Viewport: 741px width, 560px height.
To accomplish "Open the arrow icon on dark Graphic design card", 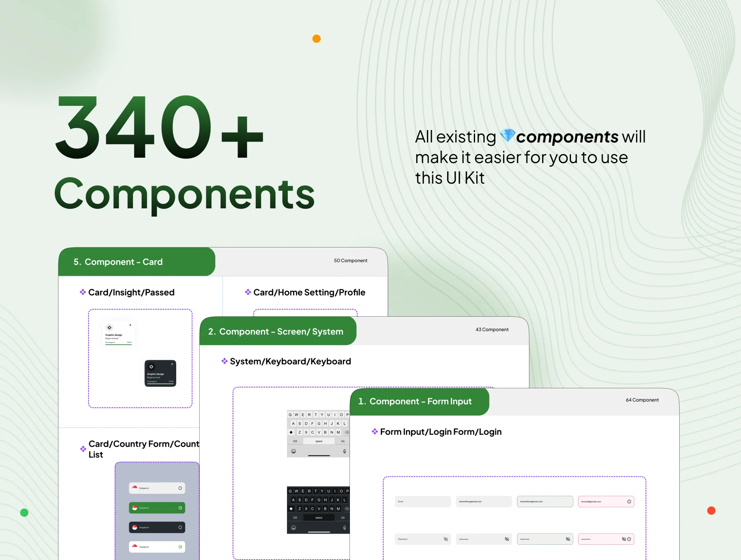I will coord(172,364).
